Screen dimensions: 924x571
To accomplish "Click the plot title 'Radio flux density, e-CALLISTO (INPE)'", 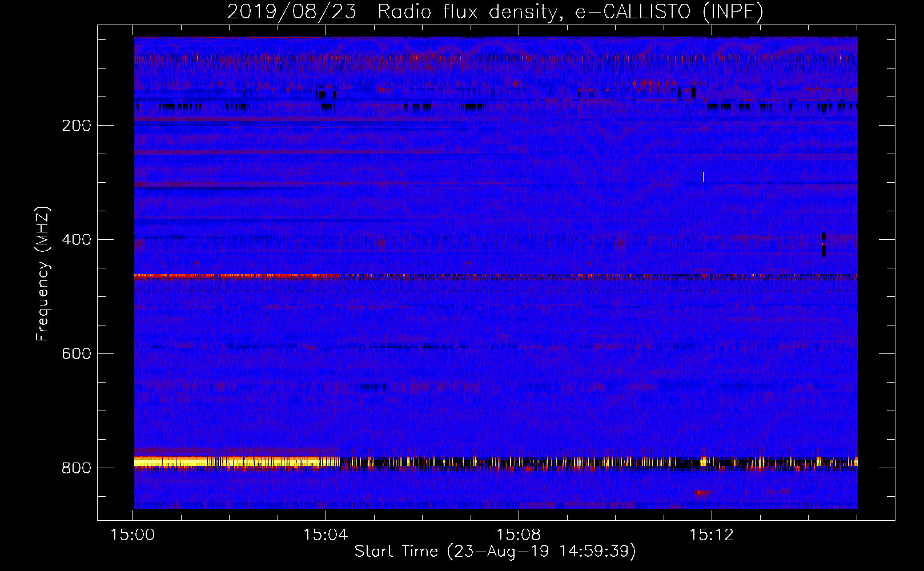I will click(570, 11).
